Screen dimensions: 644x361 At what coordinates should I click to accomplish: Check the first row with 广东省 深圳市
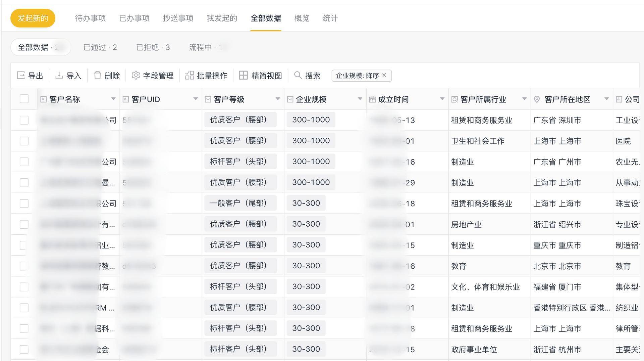click(24, 120)
